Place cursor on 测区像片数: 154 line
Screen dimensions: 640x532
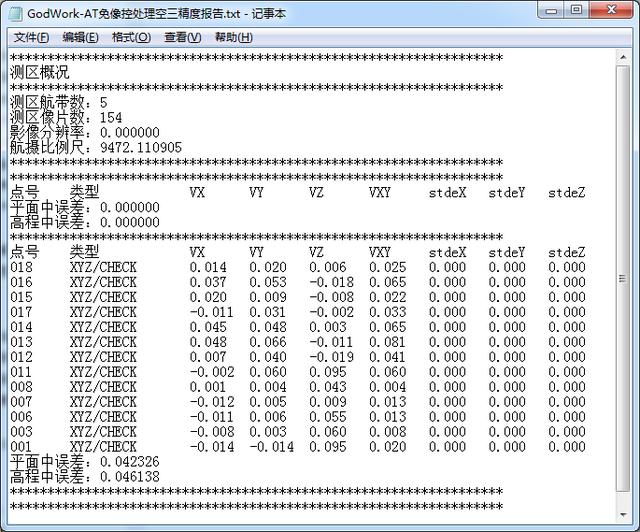(66, 118)
